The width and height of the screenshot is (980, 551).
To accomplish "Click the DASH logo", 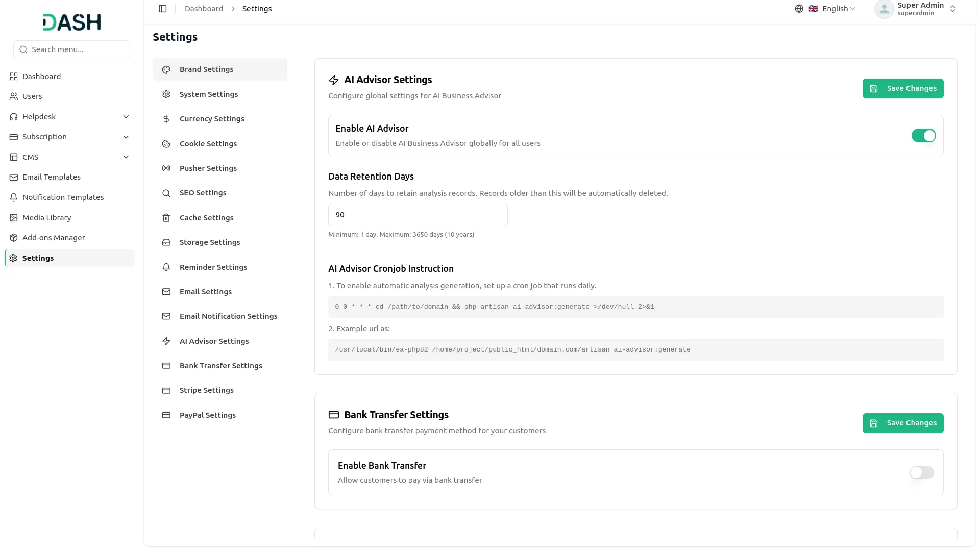I will 71,22.
